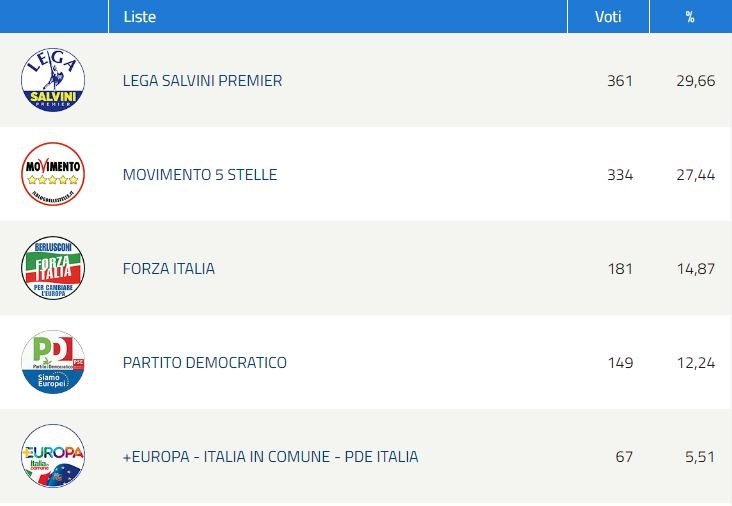Image resolution: width=732 pixels, height=506 pixels.
Task: Open PARTITO DEMOCRATICO list name
Action: (204, 363)
